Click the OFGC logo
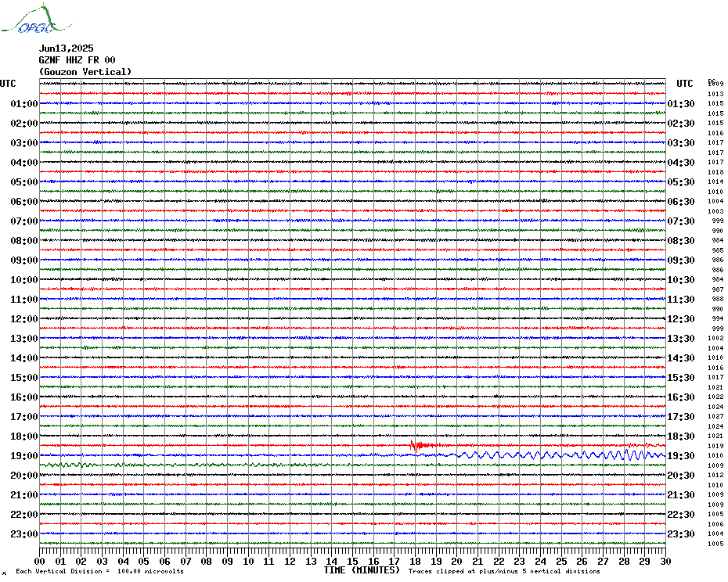 pos(36,19)
